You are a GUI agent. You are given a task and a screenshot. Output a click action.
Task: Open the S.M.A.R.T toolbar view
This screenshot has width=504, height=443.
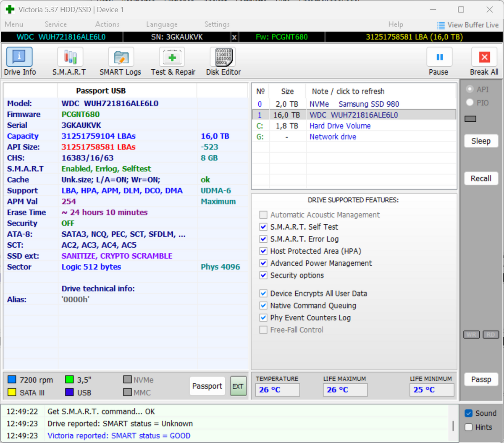[69, 62]
